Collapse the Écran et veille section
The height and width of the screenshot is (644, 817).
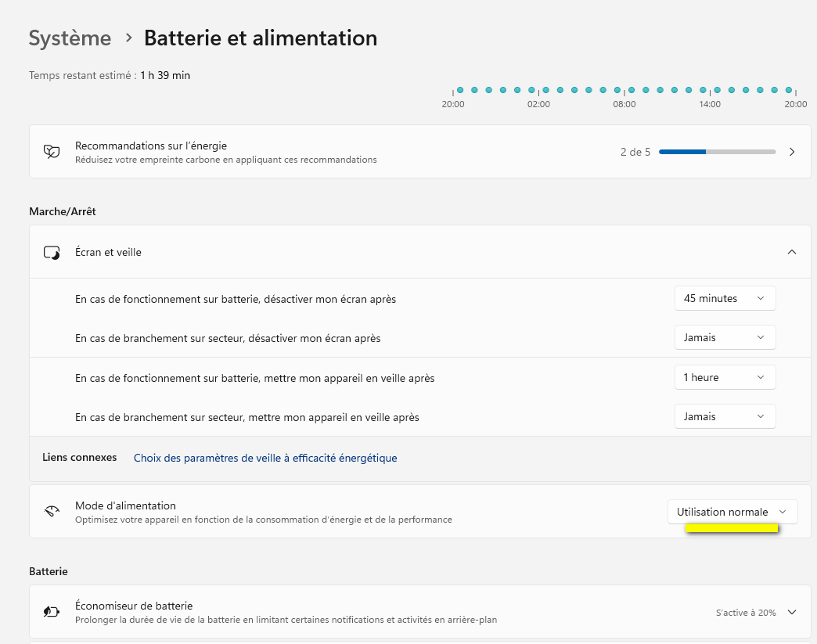(792, 252)
